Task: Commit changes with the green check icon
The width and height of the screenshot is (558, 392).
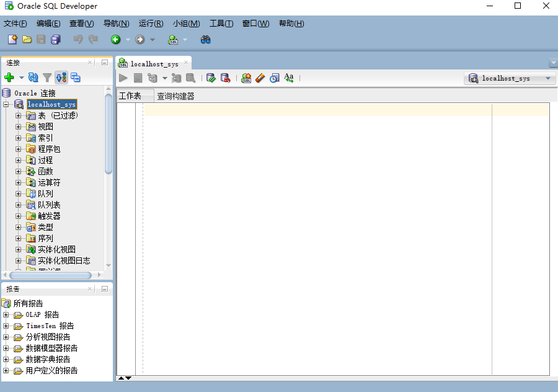Action: [211, 78]
